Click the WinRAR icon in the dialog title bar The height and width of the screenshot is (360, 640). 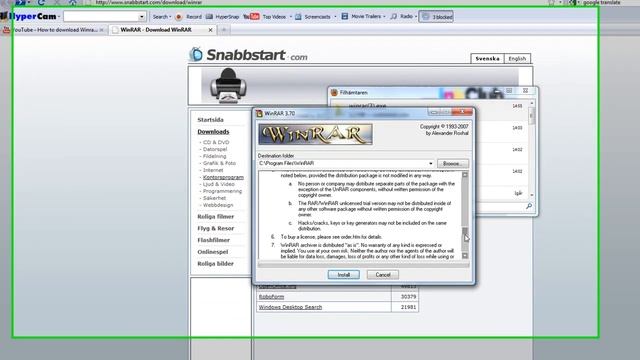pos(259,113)
